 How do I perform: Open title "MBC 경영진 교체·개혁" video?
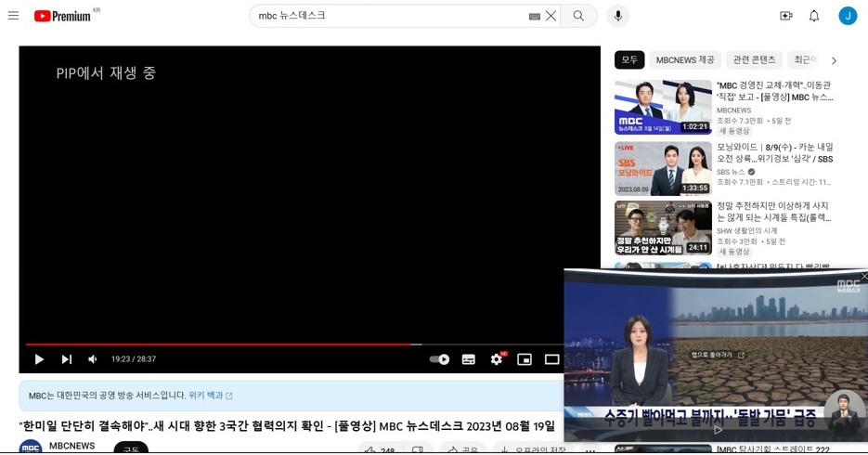coord(775,91)
